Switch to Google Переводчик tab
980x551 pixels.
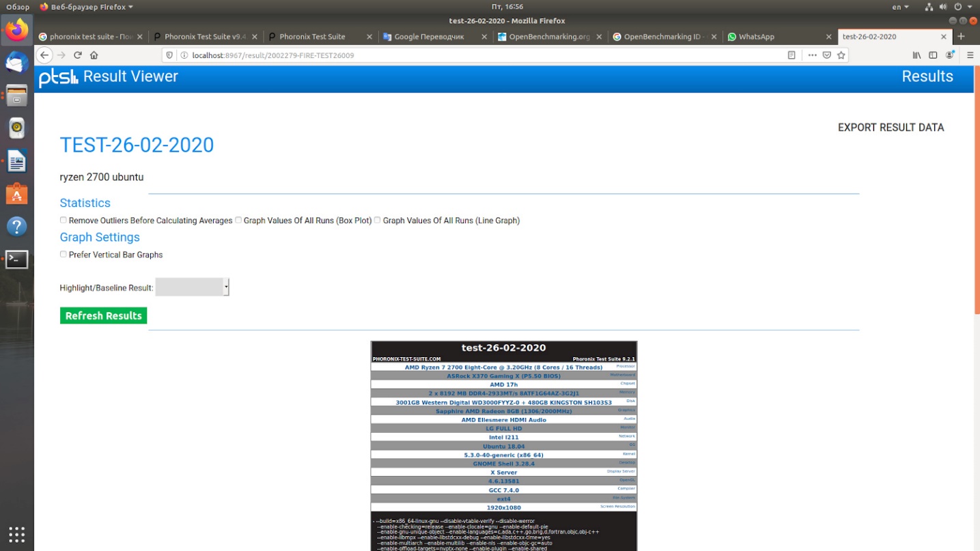434,37
